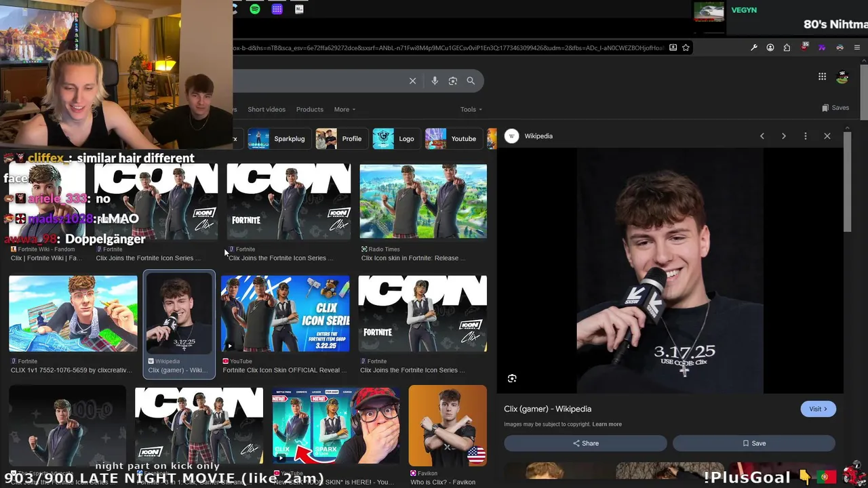This screenshot has width=868, height=488.
Task: Click the purple grid app tab icon
Action: point(277,9)
